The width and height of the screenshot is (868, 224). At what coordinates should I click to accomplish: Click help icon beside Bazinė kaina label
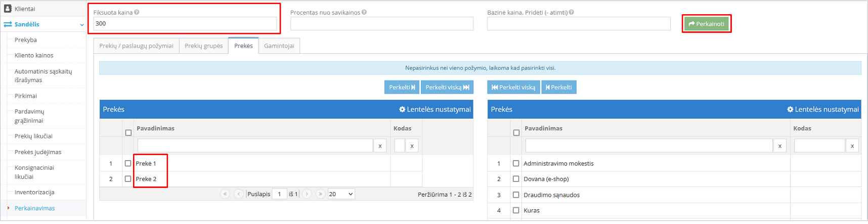(572, 12)
